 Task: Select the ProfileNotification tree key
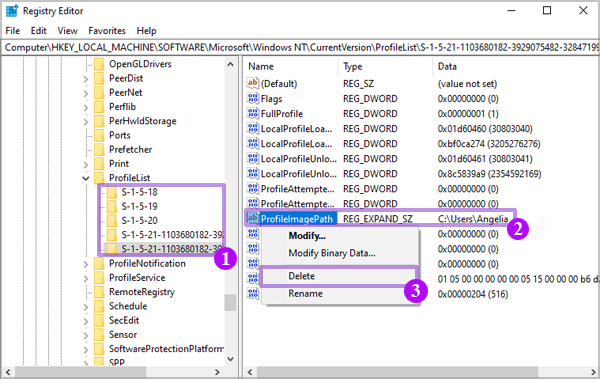tap(147, 263)
